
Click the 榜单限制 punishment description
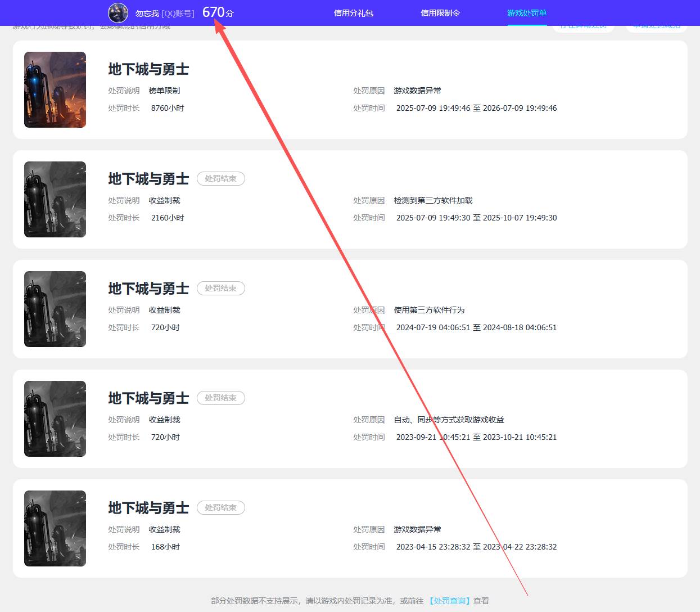[164, 91]
